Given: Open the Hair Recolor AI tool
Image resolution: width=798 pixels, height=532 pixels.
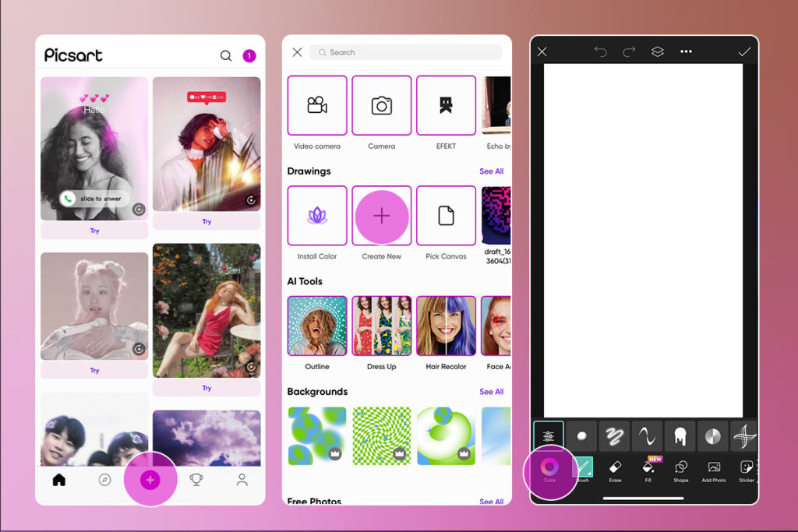Looking at the screenshot, I should [x=446, y=326].
